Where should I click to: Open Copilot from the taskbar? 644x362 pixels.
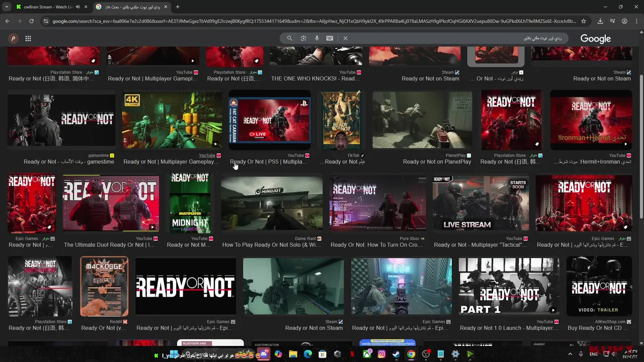[278, 354]
